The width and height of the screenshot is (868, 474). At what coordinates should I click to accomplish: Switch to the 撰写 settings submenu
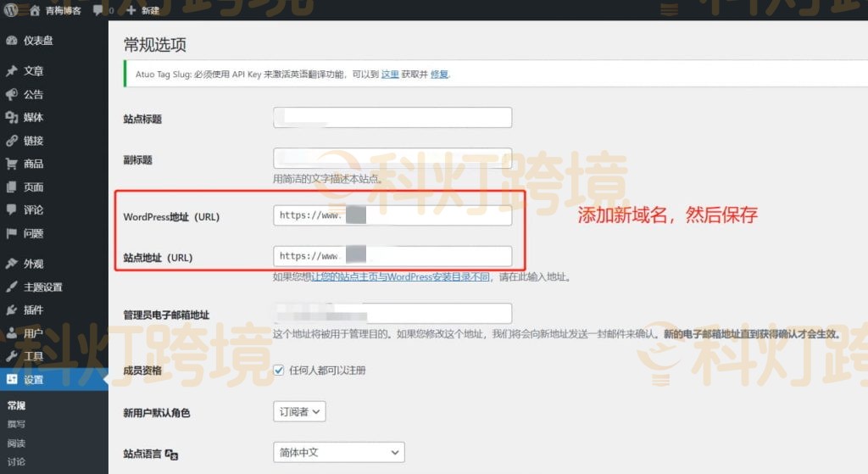(16, 422)
